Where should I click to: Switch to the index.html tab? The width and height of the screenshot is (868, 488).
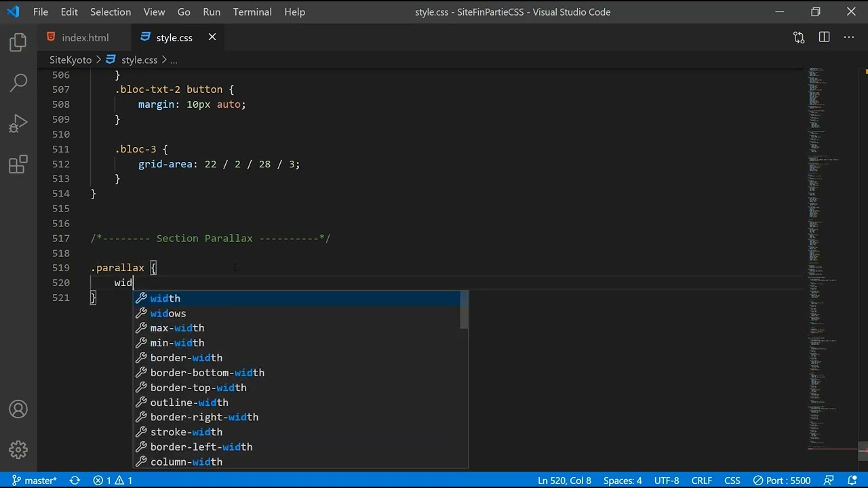coord(85,37)
